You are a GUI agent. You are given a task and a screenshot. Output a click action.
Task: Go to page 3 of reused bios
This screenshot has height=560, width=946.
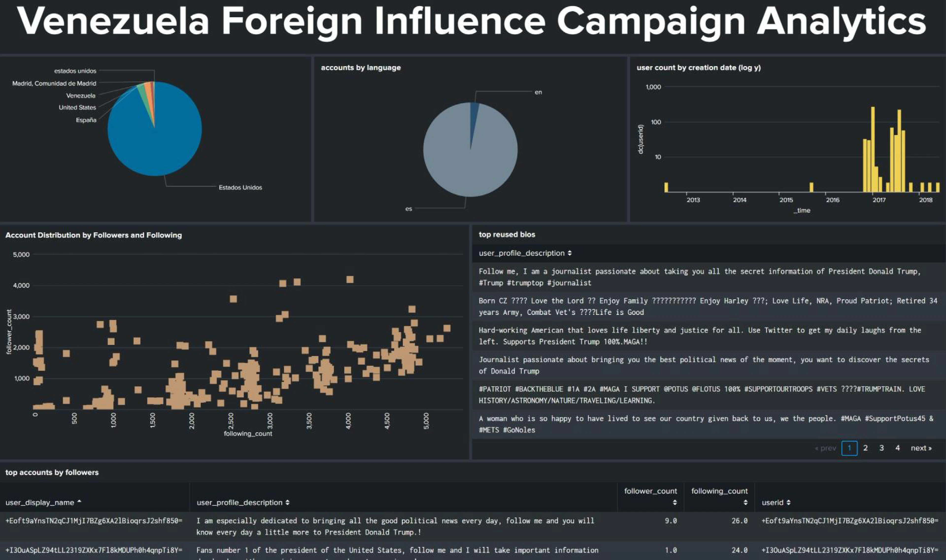tap(881, 448)
